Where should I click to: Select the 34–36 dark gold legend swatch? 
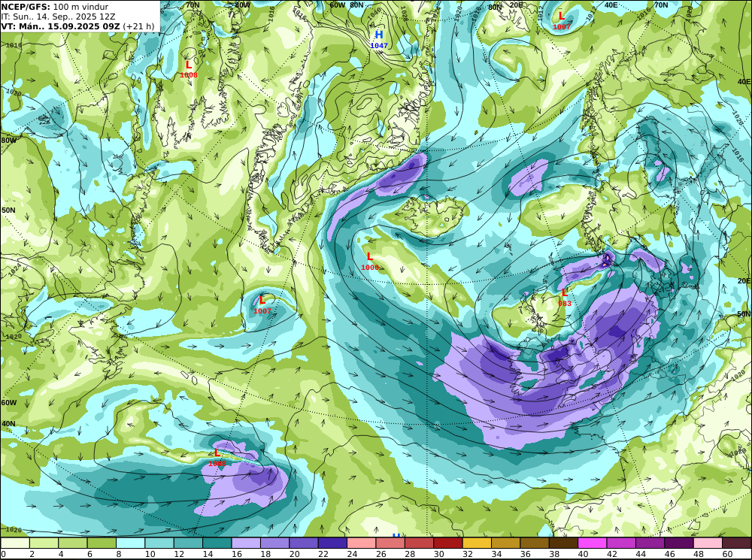point(505,543)
